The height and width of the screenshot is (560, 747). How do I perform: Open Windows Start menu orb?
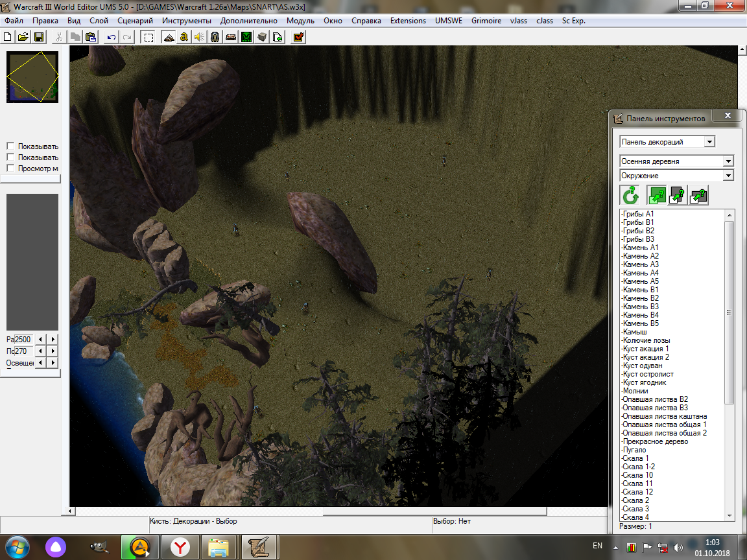point(17,548)
